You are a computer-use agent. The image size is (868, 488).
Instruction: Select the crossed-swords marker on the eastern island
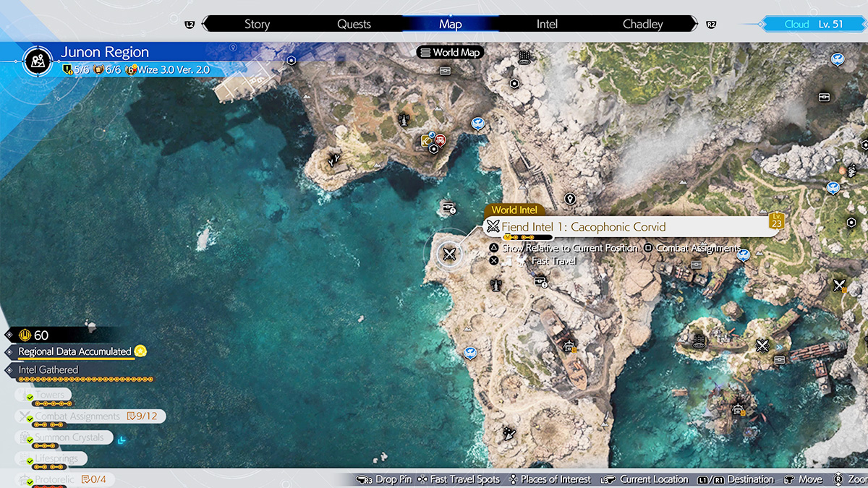pos(762,346)
